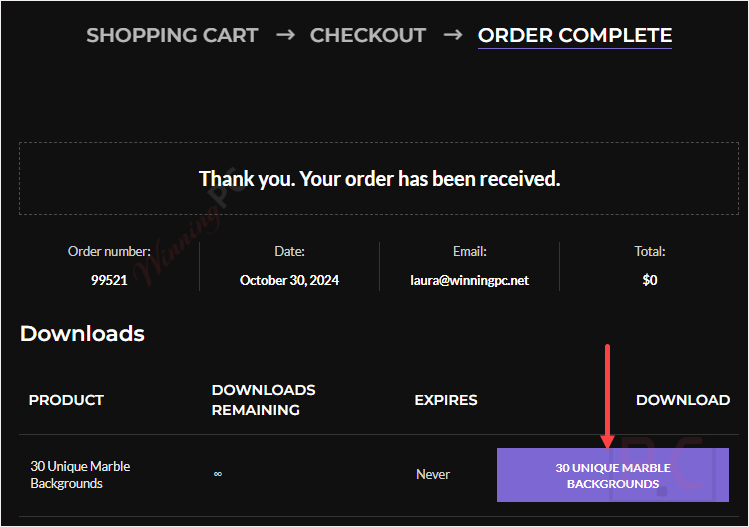Screen dimensions: 749x527
Task: Click the Expires column header
Action: (446, 400)
